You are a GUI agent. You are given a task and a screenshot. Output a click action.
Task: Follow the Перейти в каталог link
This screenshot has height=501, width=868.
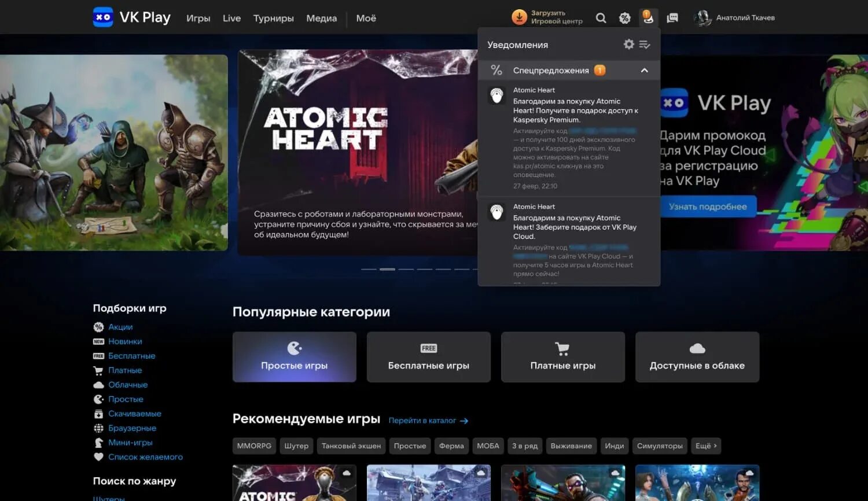(x=422, y=421)
